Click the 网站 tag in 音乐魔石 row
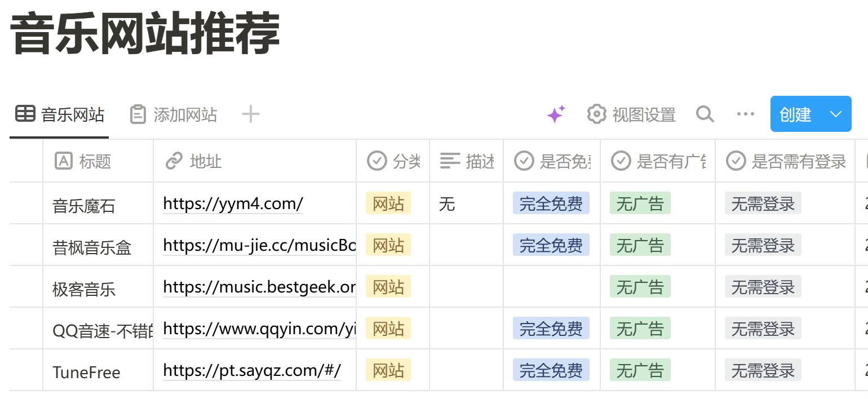Image resolution: width=868 pixels, height=399 pixels. tap(388, 203)
